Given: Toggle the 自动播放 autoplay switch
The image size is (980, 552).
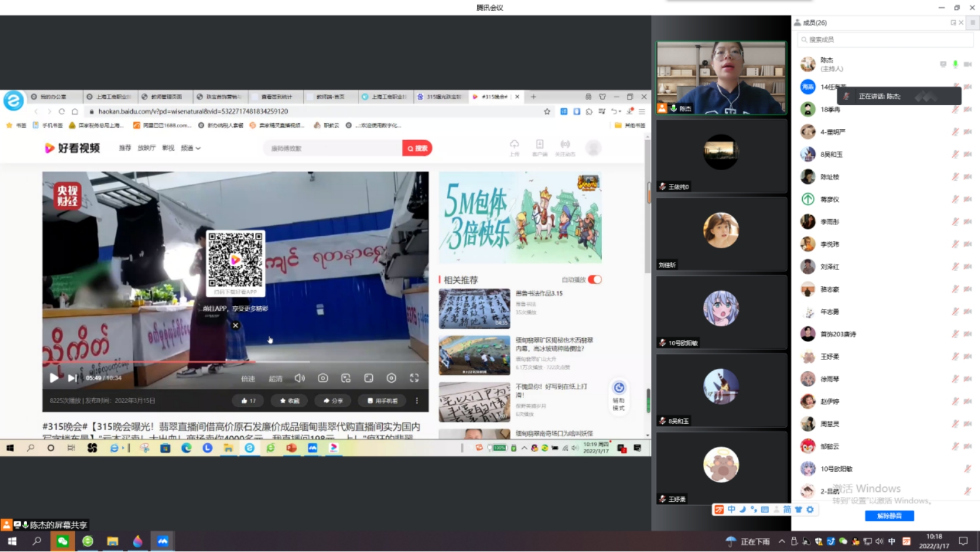Looking at the screenshot, I should (x=595, y=280).
